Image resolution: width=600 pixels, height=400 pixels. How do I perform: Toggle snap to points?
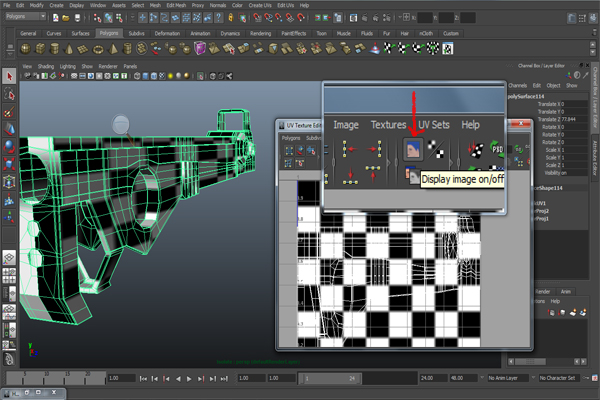click(279, 18)
